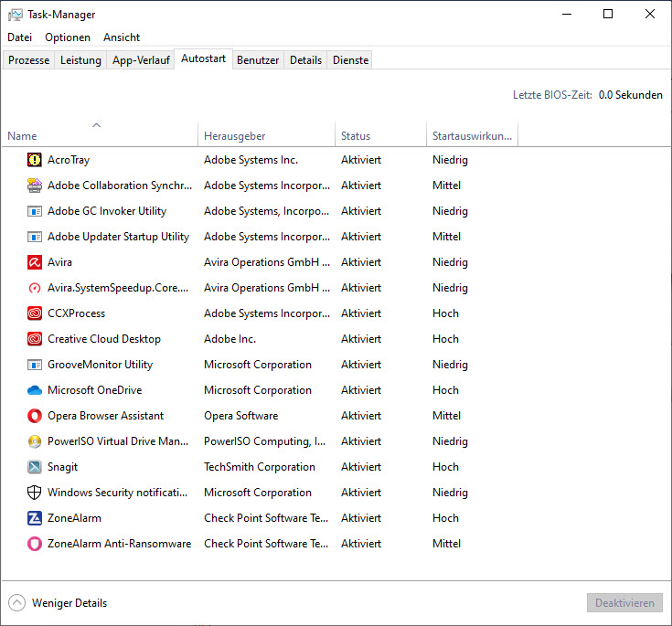Screen dimensions: 672x626
Task: Click the Snagit icon
Action: pos(35,467)
